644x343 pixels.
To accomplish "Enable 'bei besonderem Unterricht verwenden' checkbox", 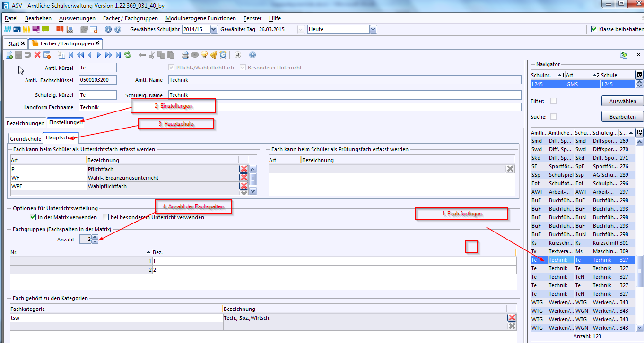I will coord(105,217).
